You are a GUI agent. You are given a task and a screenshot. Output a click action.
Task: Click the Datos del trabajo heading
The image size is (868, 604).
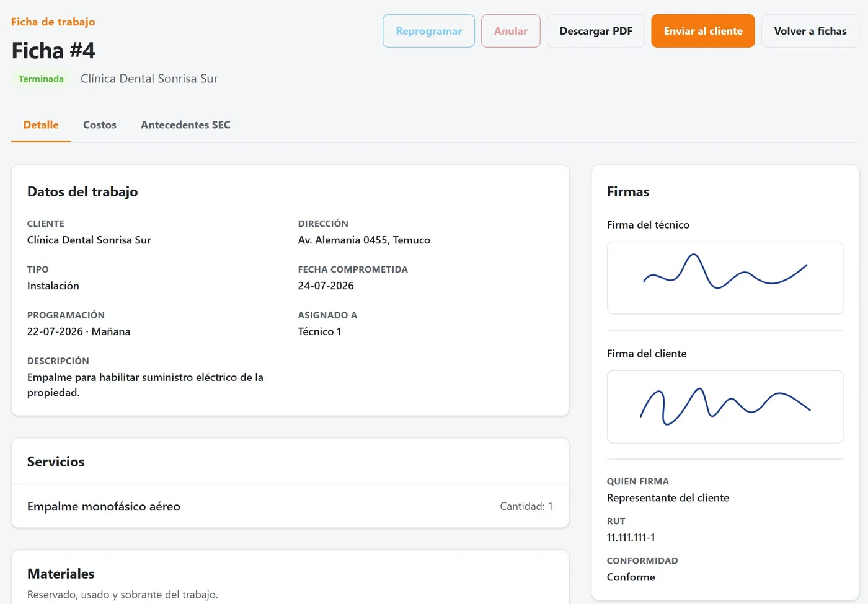coord(82,192)
